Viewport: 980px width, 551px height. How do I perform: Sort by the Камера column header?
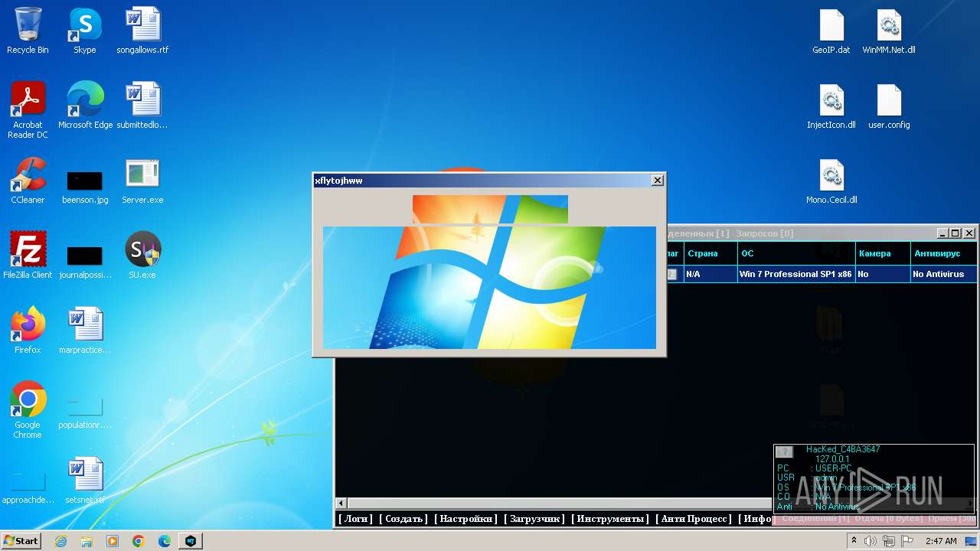[883, 253]
